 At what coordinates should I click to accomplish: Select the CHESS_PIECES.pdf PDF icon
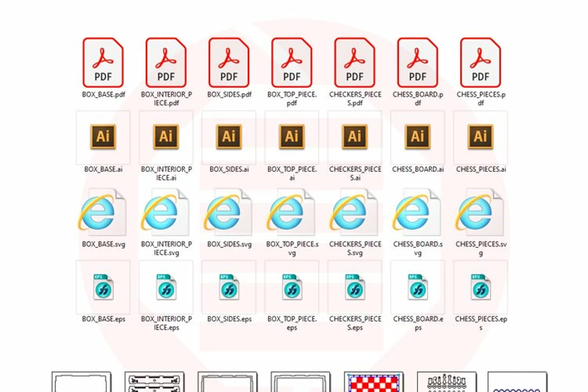[481, 62]
